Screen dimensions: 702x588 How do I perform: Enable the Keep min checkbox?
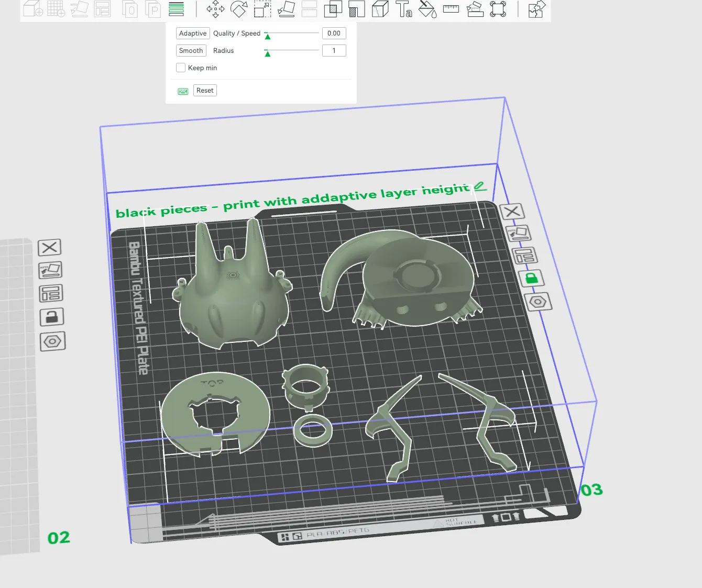(181, 68)
